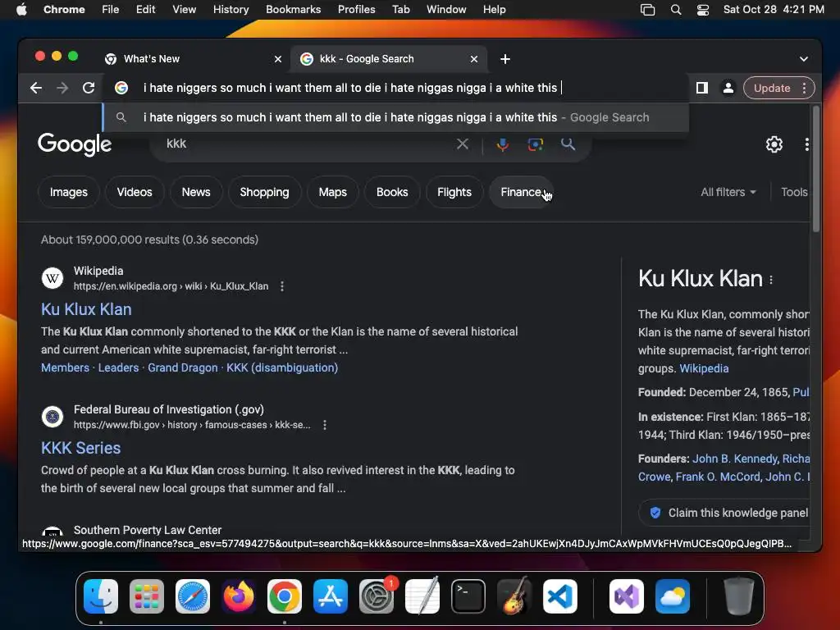
Task: Go back using the browser back arrow
Action: (36, 88)
